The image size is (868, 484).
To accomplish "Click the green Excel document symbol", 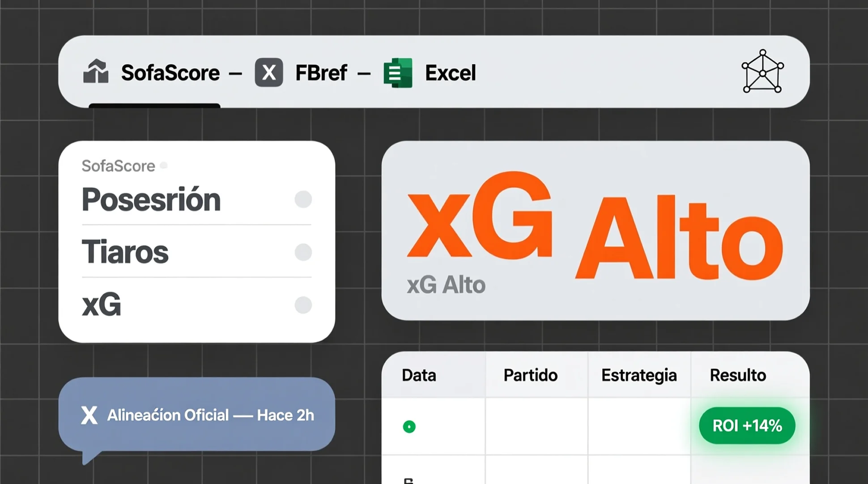I will tap(398, 72).
